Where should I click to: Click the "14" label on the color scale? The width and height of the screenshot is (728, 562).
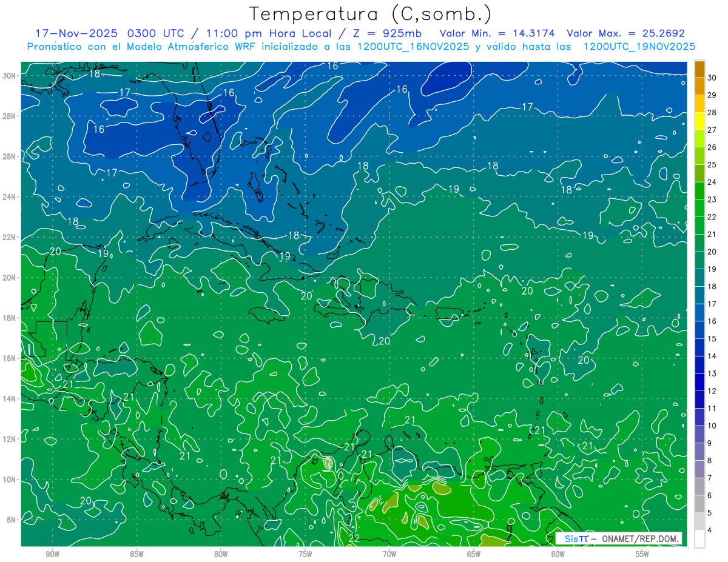712,356
